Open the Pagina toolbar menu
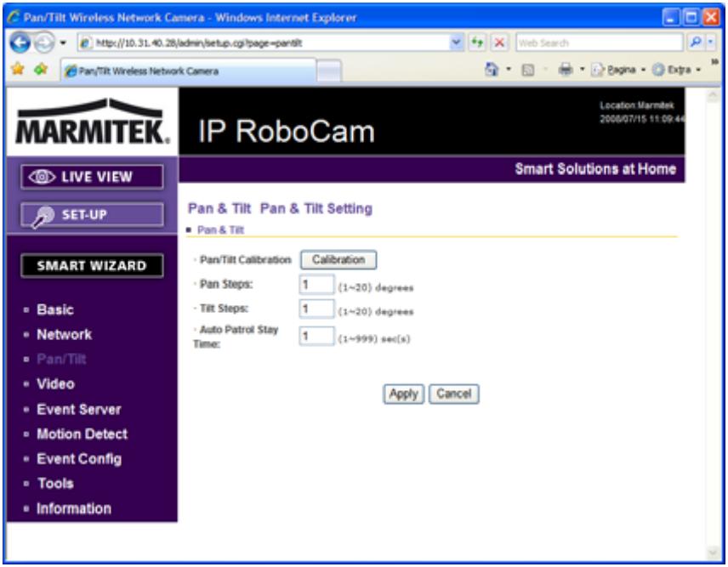Screen dimensions: 728x567 click(x=618, y=70)
